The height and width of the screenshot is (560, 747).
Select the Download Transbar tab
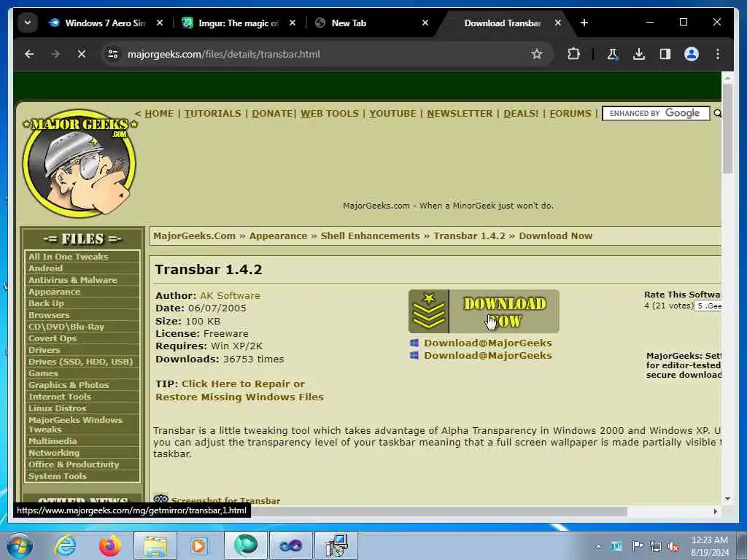503,23
